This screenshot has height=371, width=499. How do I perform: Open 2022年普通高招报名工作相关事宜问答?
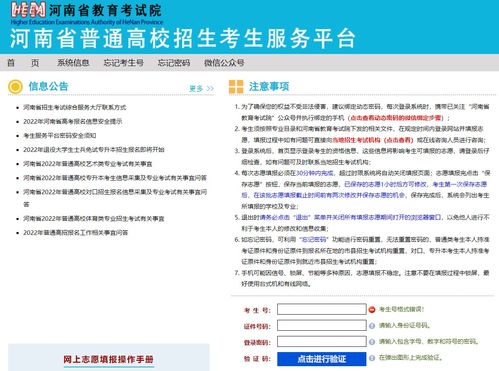coord(76,233)
